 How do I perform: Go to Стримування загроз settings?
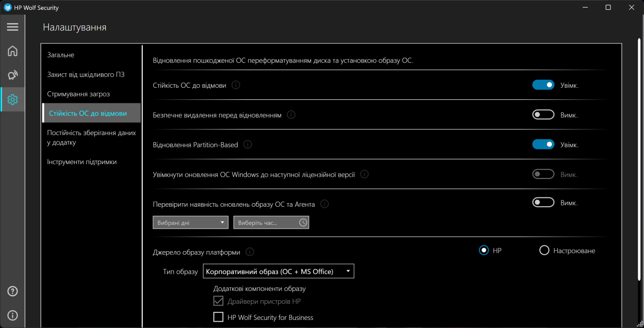(78, 94)
